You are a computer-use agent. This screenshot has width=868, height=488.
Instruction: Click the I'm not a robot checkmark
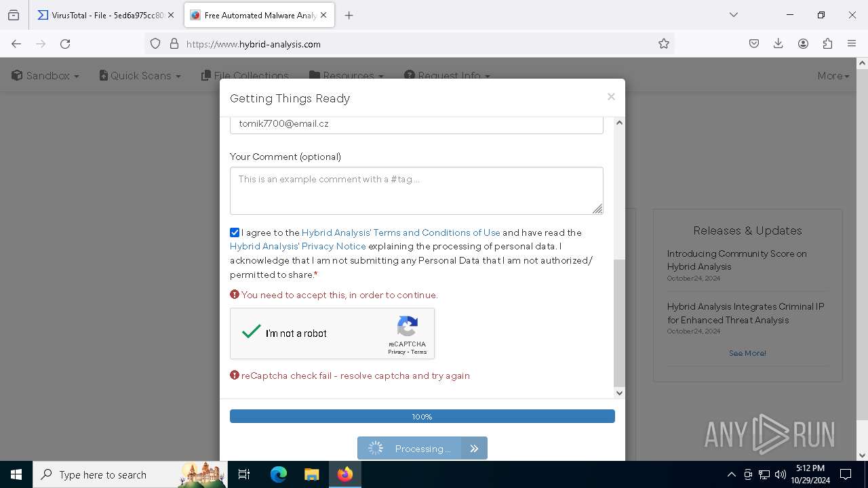coord(252,332)
